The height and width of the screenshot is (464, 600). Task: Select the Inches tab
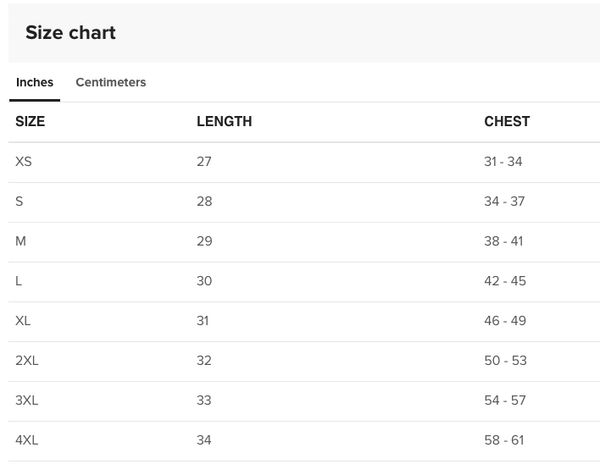[34, 82]
